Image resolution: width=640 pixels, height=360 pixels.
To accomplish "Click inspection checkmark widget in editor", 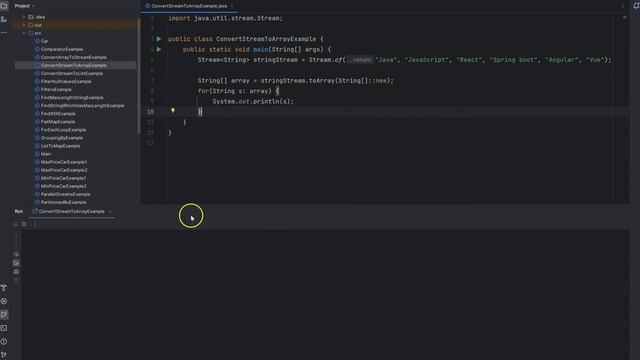I will [624, 18].
